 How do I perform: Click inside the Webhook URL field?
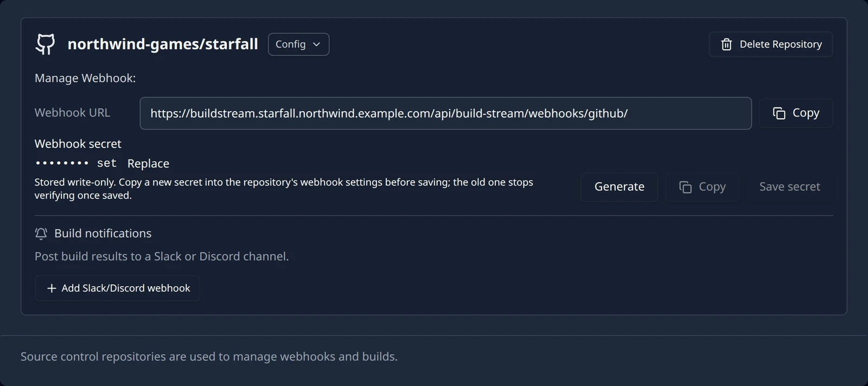pos(445,113)
